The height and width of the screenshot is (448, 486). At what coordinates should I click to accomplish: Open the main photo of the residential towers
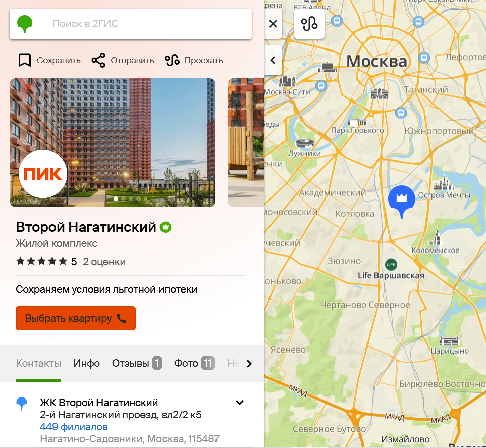click(113, 143)
